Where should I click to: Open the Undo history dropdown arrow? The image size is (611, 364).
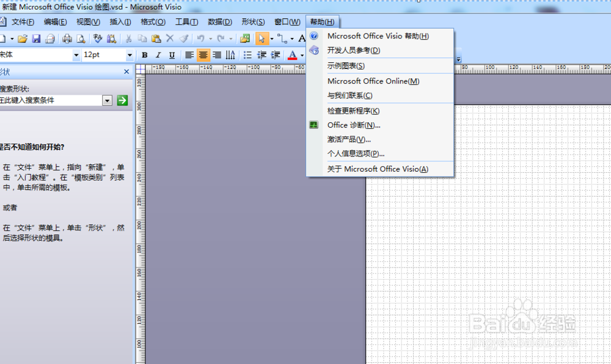210,39
